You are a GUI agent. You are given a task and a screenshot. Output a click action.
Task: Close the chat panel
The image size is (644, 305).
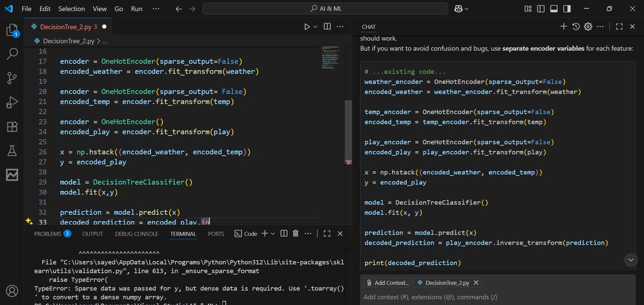point(632,26)
